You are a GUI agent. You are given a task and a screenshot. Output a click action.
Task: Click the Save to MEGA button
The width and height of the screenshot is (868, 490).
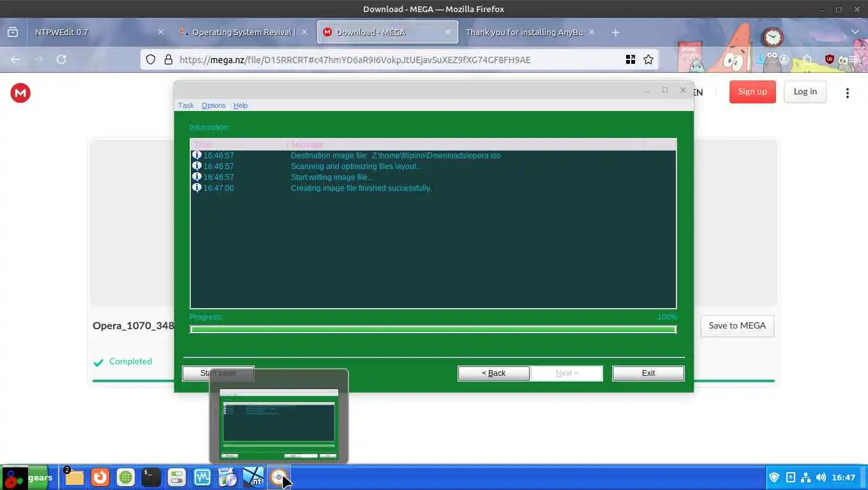pos(737,325)
